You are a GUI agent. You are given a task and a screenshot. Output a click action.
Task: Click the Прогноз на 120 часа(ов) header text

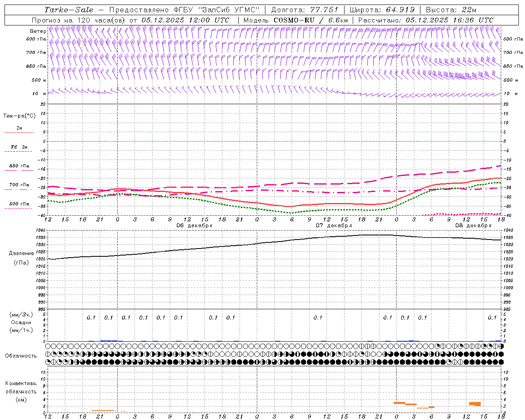point(79,20)
